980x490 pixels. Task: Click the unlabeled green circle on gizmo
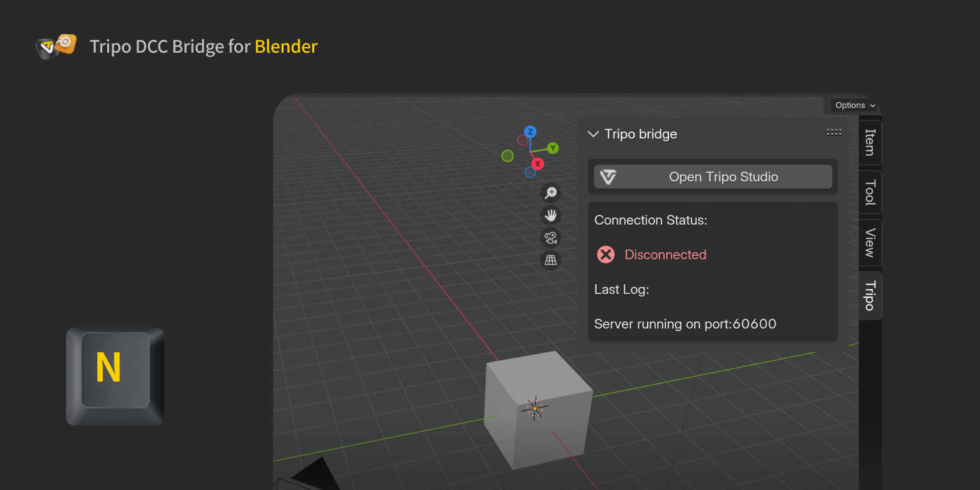[x=507, y=156]
